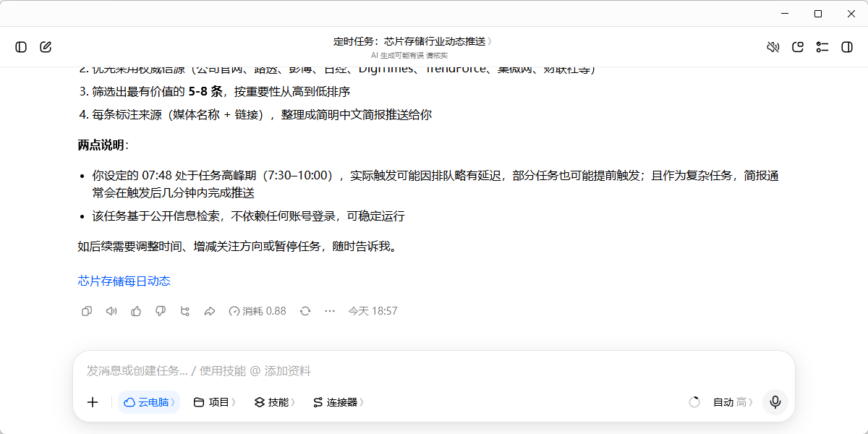Click list item 筛选出最有价值的 5-8 条

tap(221, 92)
